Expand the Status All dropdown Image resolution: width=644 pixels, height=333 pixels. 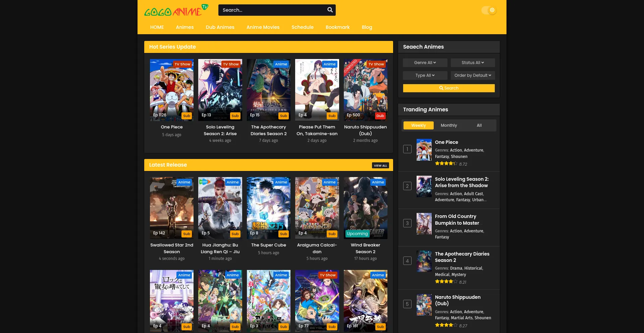[x=473, y=63]
